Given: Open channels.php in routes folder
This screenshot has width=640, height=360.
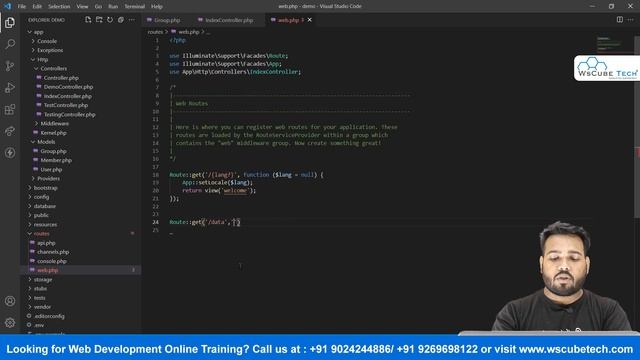Looking at the screenshot, I should click(53, 252).
